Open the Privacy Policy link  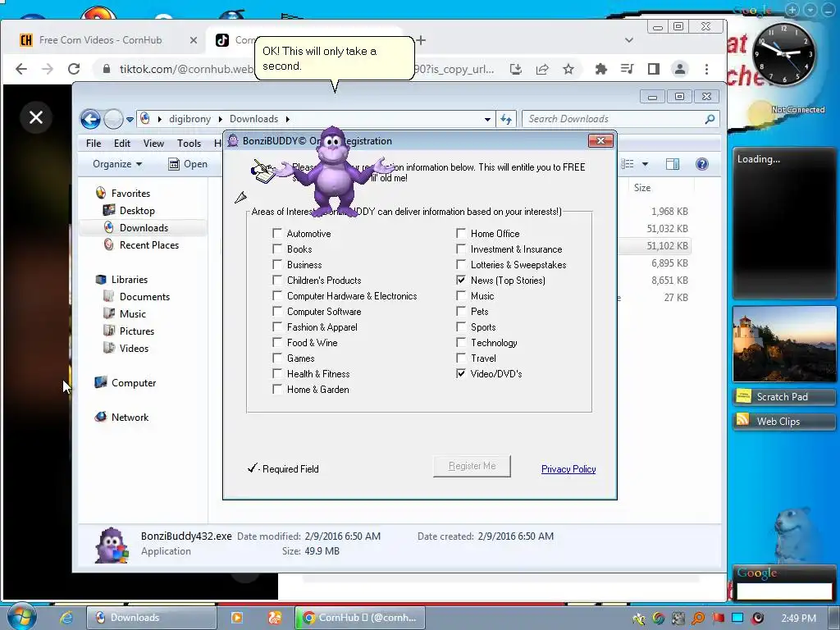point(568,468)
